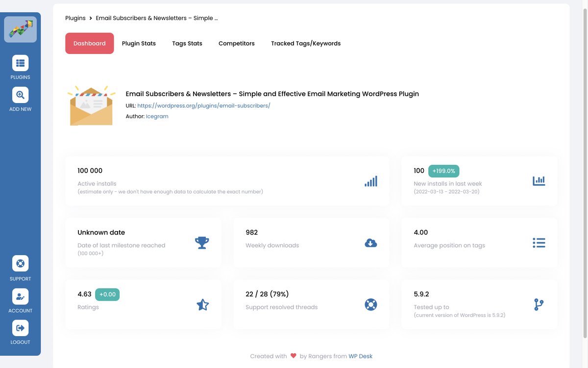Click the Add New magnifier icon
Screen dimensions: 588x368
coord(20,95)
